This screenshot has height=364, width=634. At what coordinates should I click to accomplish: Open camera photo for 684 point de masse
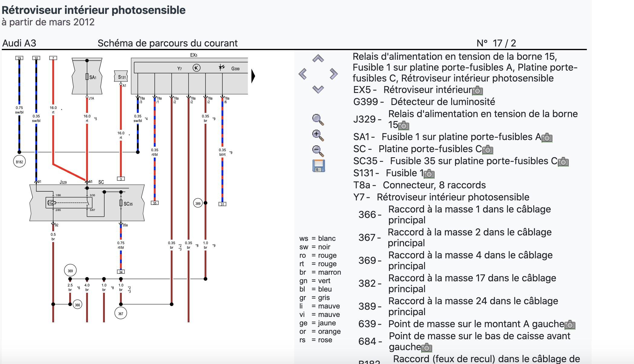427,348
